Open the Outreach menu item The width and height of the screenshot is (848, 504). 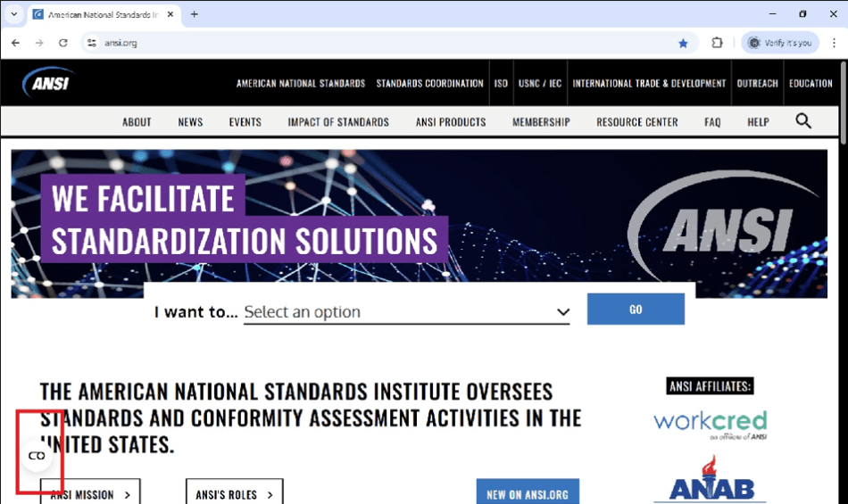point(757,83)
